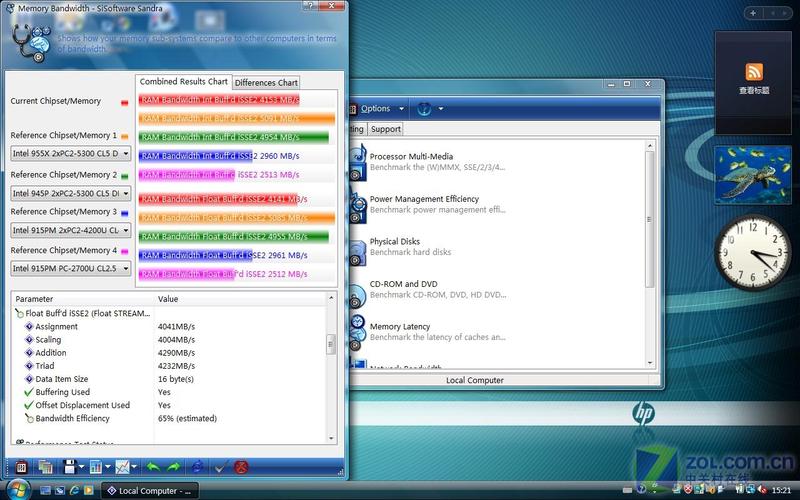The width and height of the screenshot is (800, 500).
Task: Click the Memory Latency benchmark icon
Action: 358,332
